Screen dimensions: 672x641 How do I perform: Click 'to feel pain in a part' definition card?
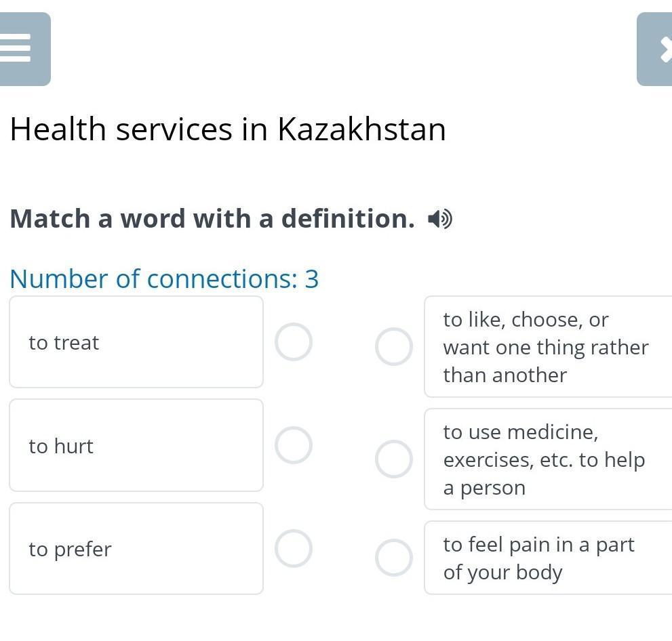coord(546,558)
